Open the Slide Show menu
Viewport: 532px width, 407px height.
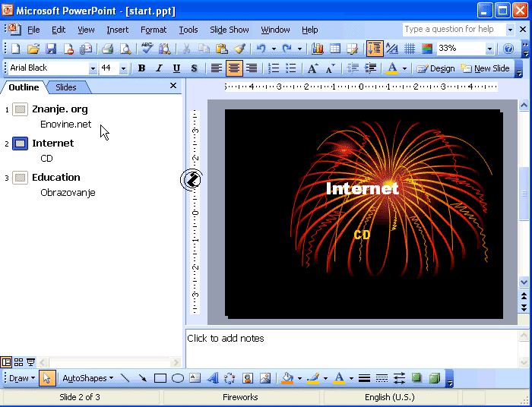coord(230,30)
